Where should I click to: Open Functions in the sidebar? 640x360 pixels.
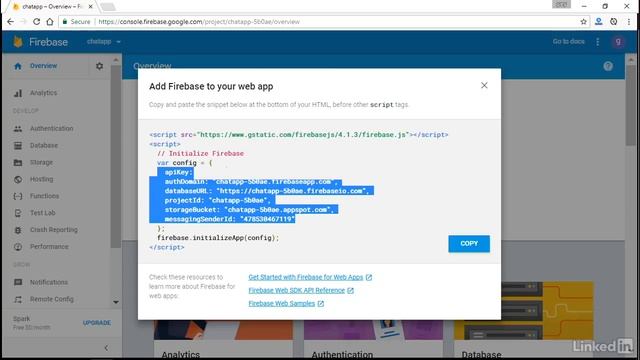pyautogui.click(x=44, y=196)
